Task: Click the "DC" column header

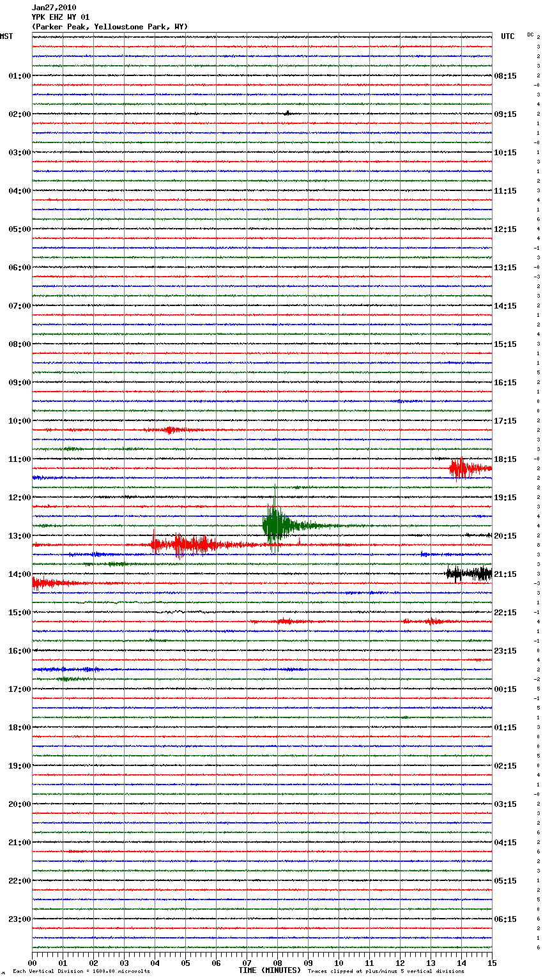Action: pyautogui.click(x=530, y=34)
